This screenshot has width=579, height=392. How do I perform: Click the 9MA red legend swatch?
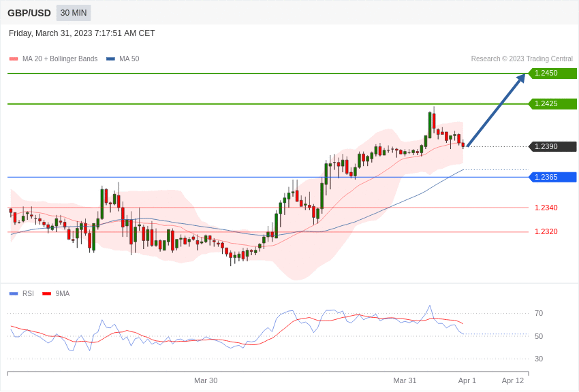pos(46,294)
